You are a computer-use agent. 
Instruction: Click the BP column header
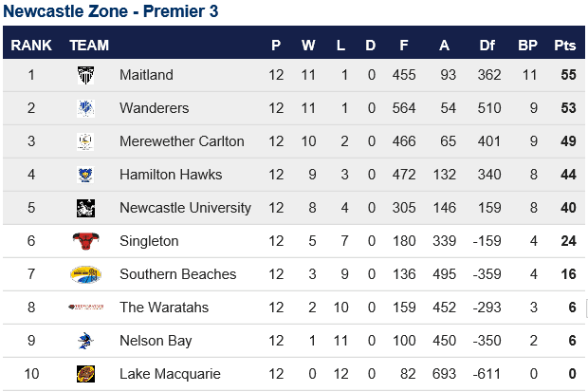coord(527,46)
